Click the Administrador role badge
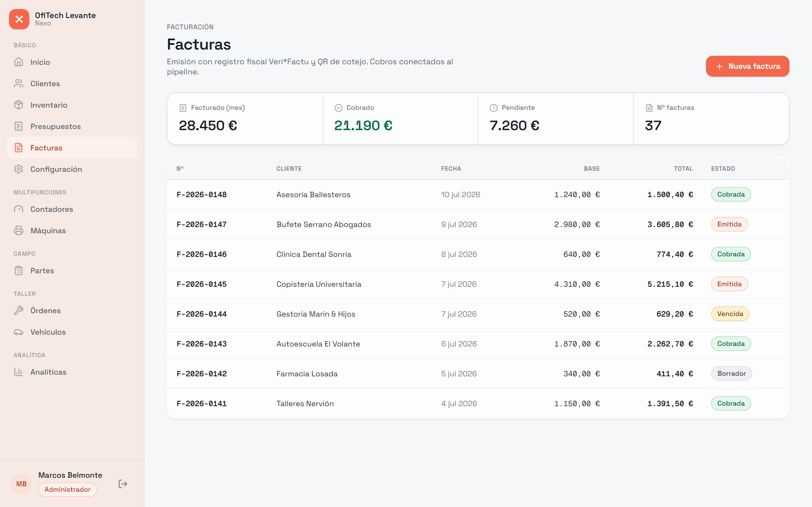Viewport: 812px width, 507px height. tap(67, 490)
